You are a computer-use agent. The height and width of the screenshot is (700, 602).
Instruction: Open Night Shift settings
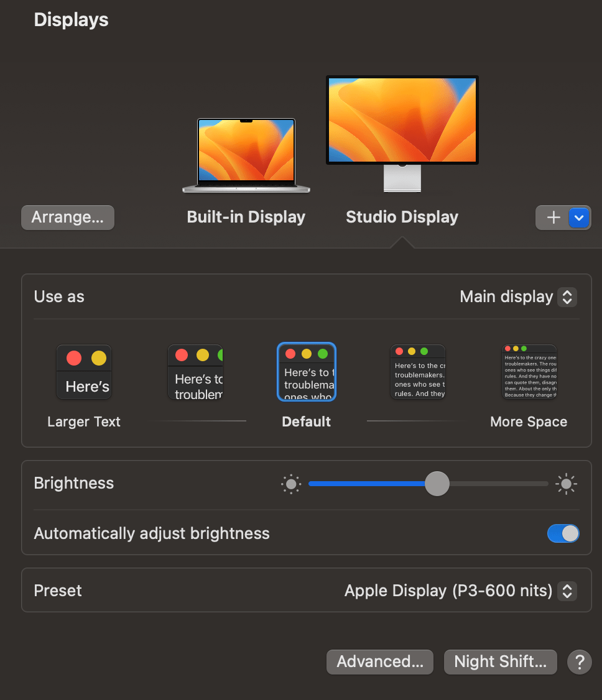500,661
